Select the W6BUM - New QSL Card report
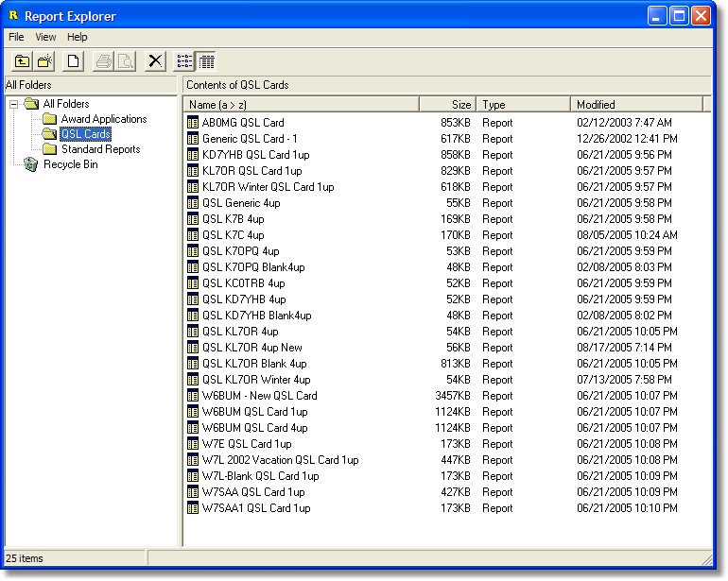This screenshot has height=581, width=728. 259,396
